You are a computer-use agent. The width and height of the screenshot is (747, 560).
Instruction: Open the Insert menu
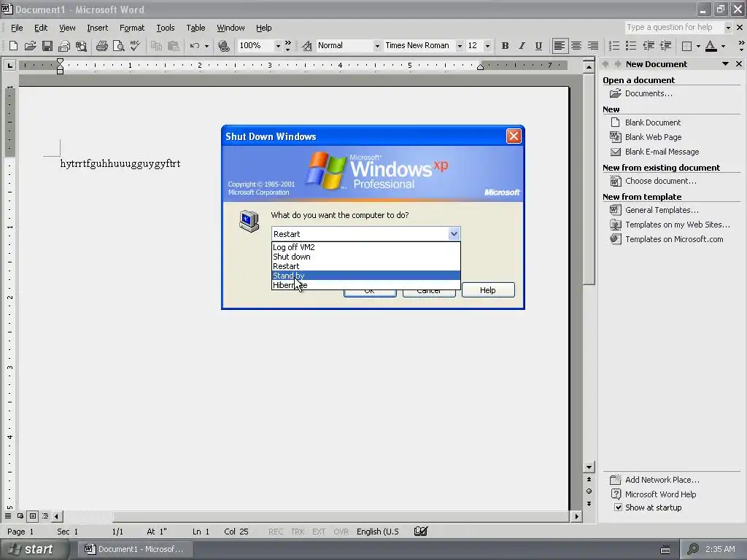(x=98, y=28)
